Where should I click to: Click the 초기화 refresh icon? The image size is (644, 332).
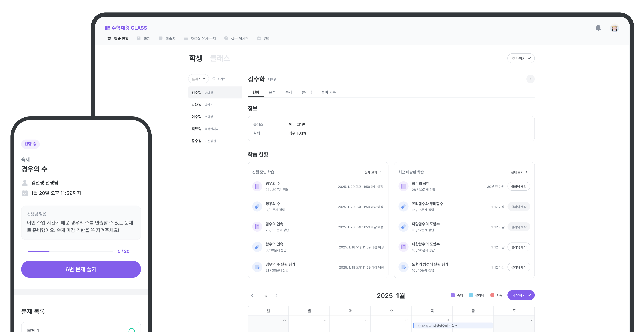tap(214, 78)
